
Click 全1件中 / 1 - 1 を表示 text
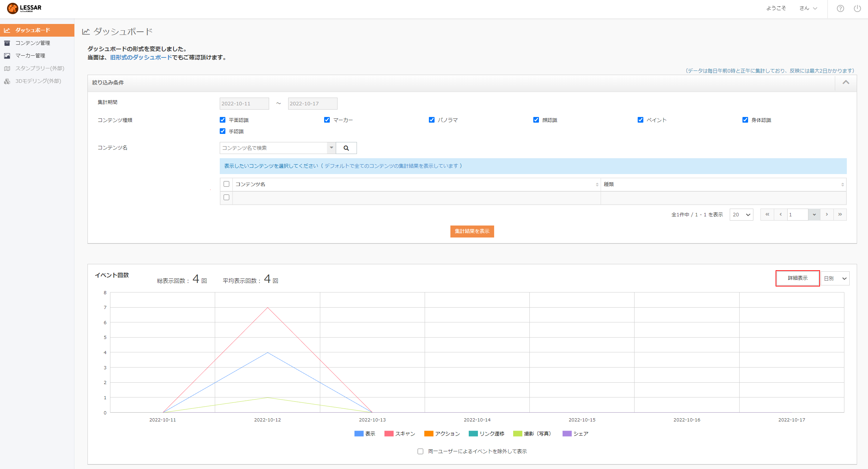[697, 215]
